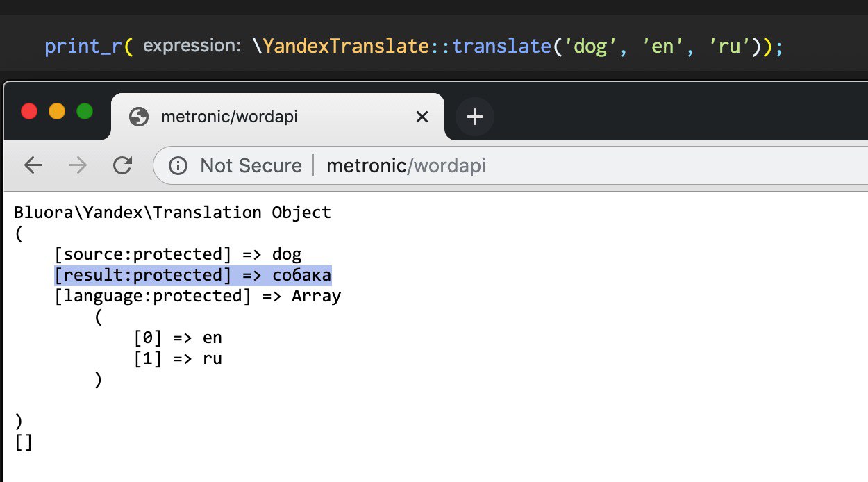Click the highlighted [result:protected] => собака line
Screen dimensions: 868x482
point(193,276)
